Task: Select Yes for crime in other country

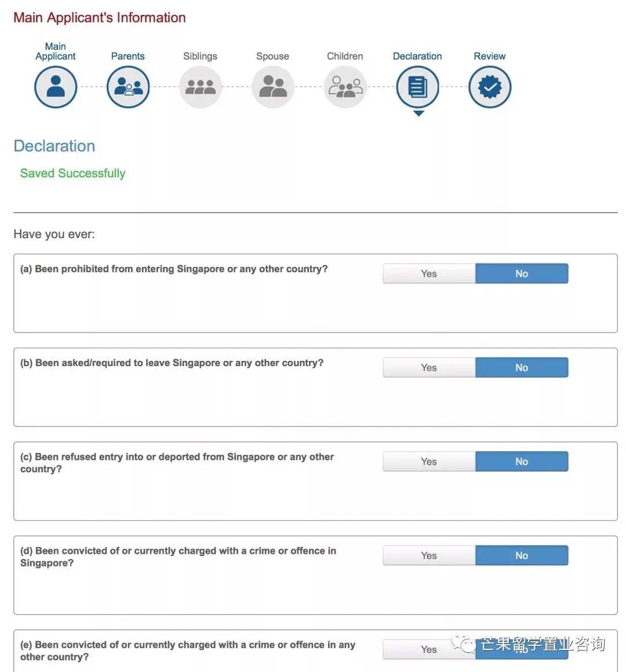Action: (x=429, y=649)
